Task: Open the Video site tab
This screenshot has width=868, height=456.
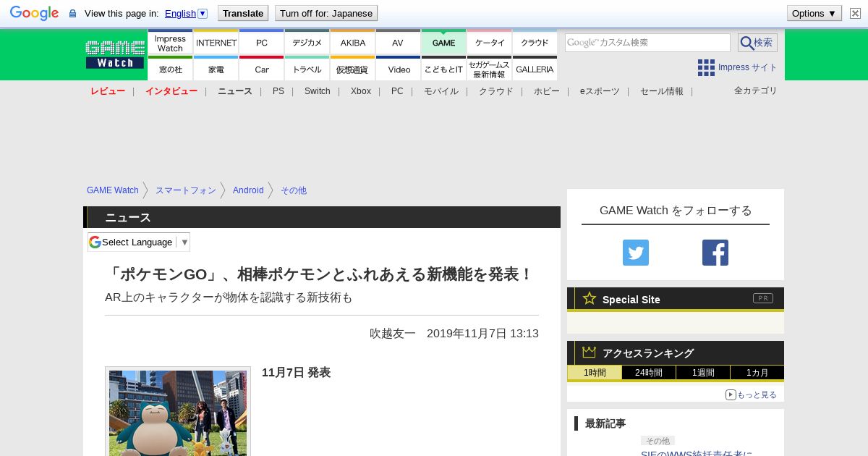Action: click(x=398, y=69)
